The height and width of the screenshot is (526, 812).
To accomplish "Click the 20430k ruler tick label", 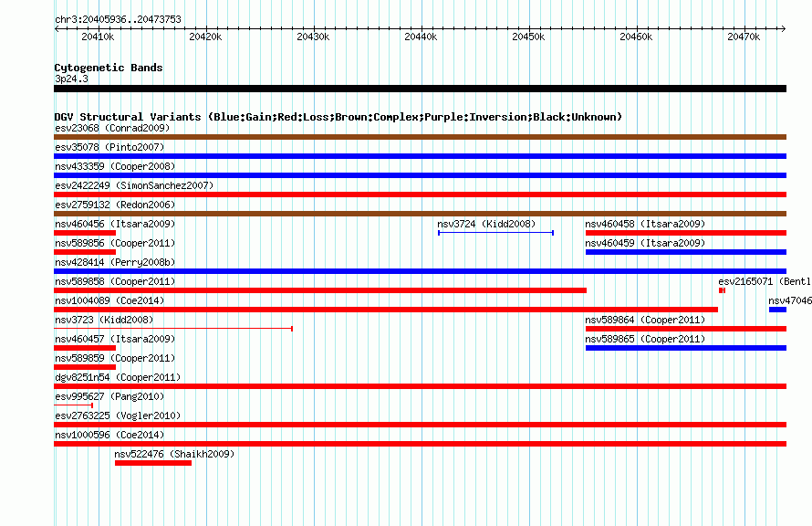I will [313, 37].
